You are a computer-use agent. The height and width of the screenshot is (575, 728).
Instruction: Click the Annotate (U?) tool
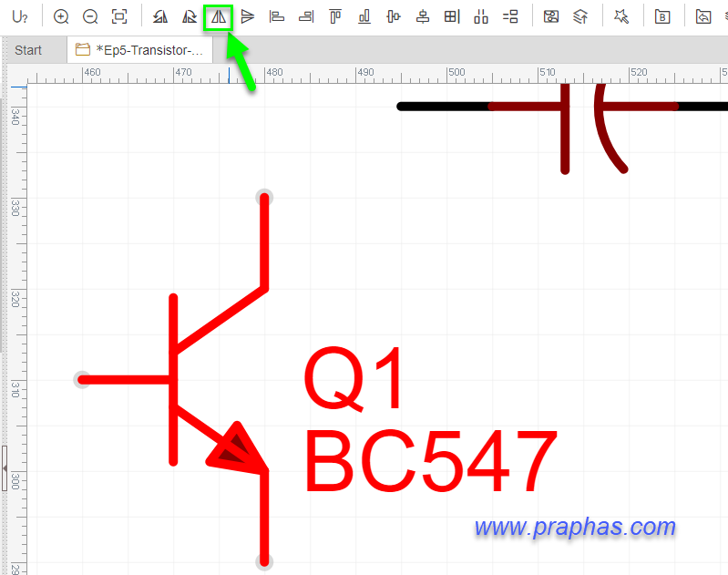tap(20, 17)
